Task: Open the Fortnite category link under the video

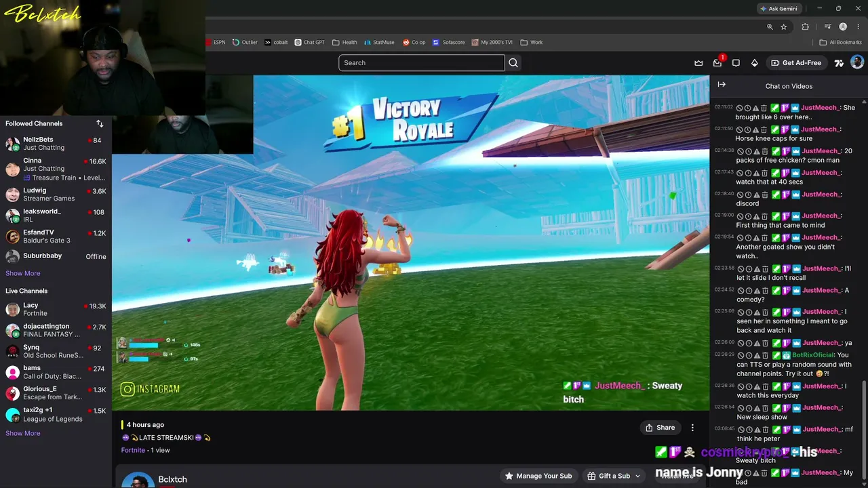Action: pyautogui.click(x=133, y=450)
